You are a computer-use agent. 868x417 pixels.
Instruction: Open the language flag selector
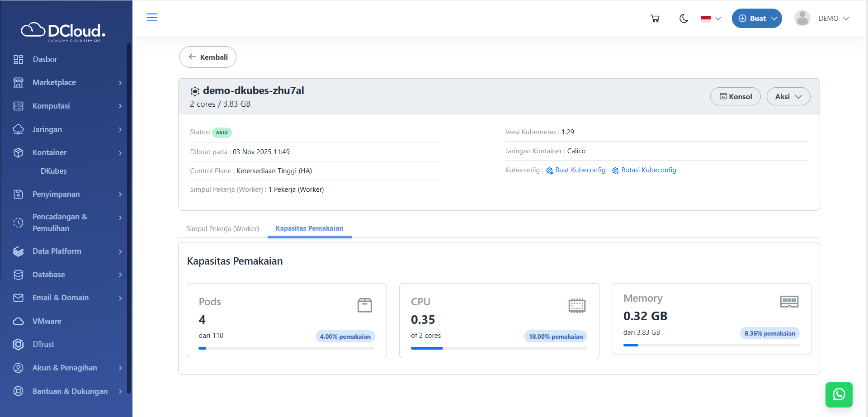[710, 19]
